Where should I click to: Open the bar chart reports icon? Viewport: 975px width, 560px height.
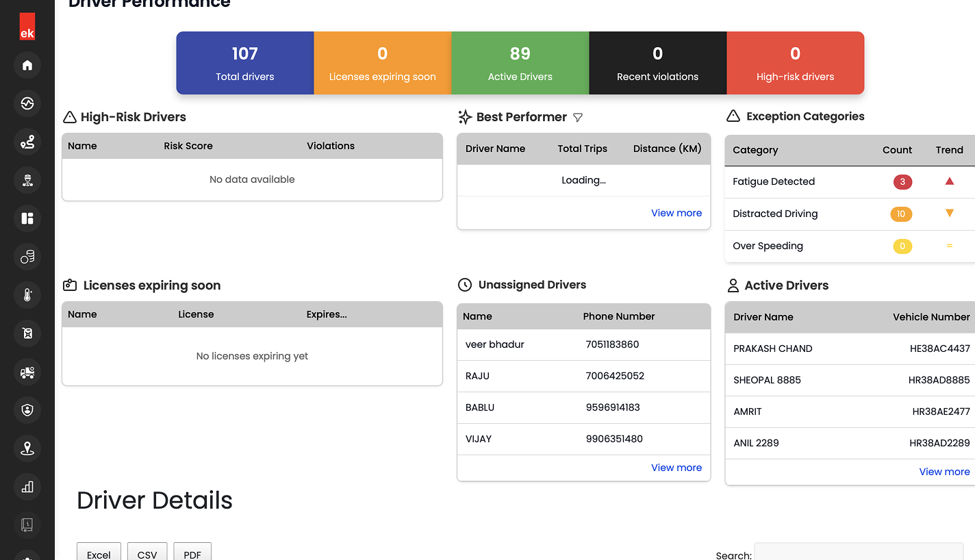pos(27,487)
